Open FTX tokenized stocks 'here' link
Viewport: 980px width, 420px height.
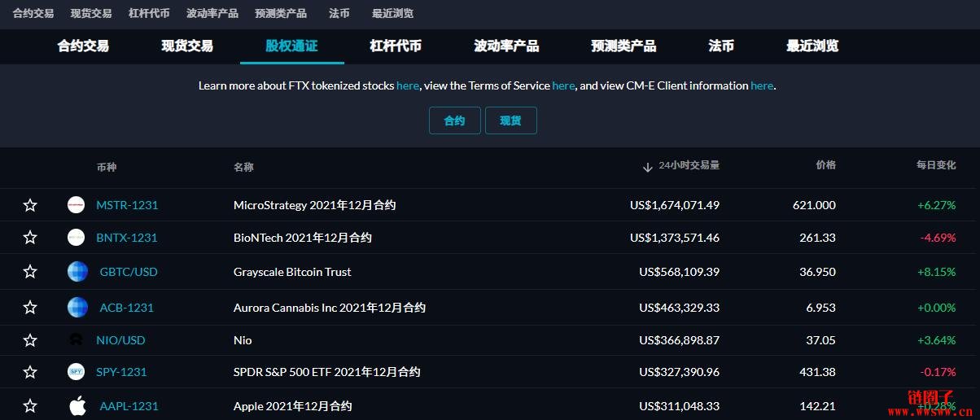pyautogui.click(x=408, y=85)
